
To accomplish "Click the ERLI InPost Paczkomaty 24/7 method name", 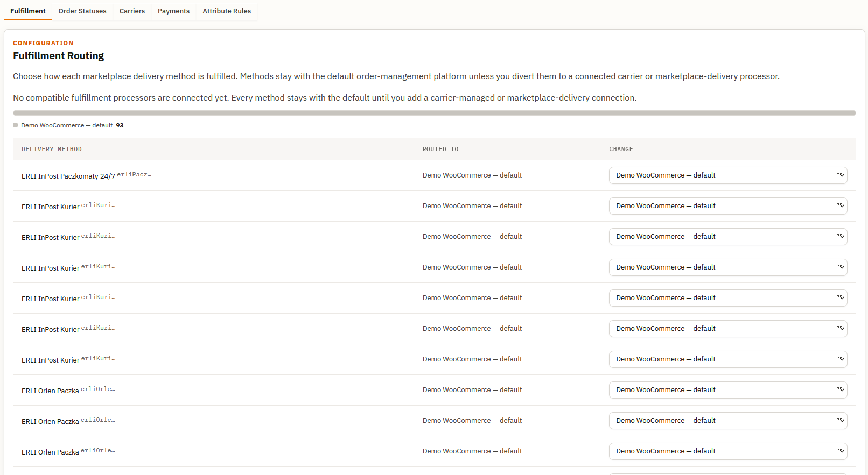I will 68,176.
